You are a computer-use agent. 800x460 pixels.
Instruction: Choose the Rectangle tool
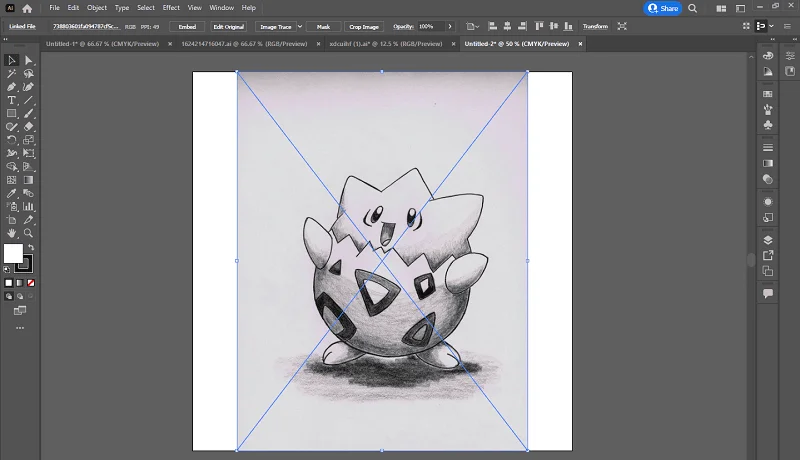click(x=11, y=114)
